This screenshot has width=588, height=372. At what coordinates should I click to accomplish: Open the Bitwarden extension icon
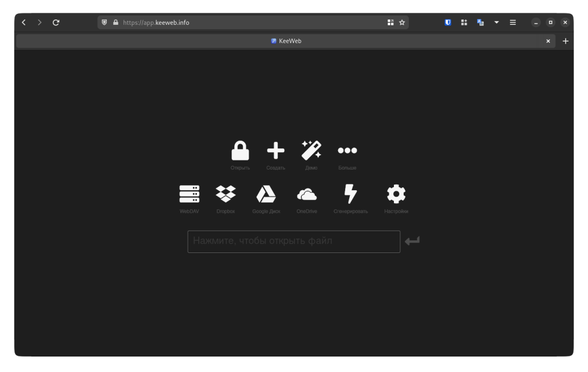[448, 22]
